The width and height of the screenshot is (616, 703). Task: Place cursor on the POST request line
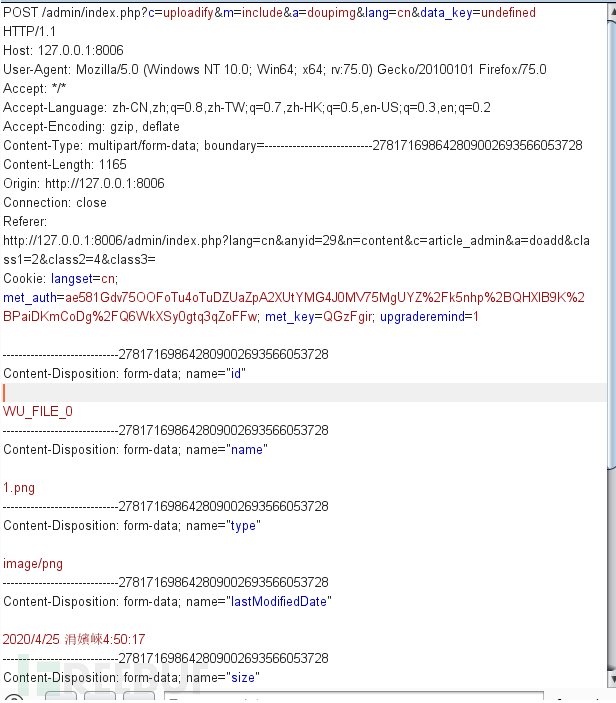click(269, 13)
